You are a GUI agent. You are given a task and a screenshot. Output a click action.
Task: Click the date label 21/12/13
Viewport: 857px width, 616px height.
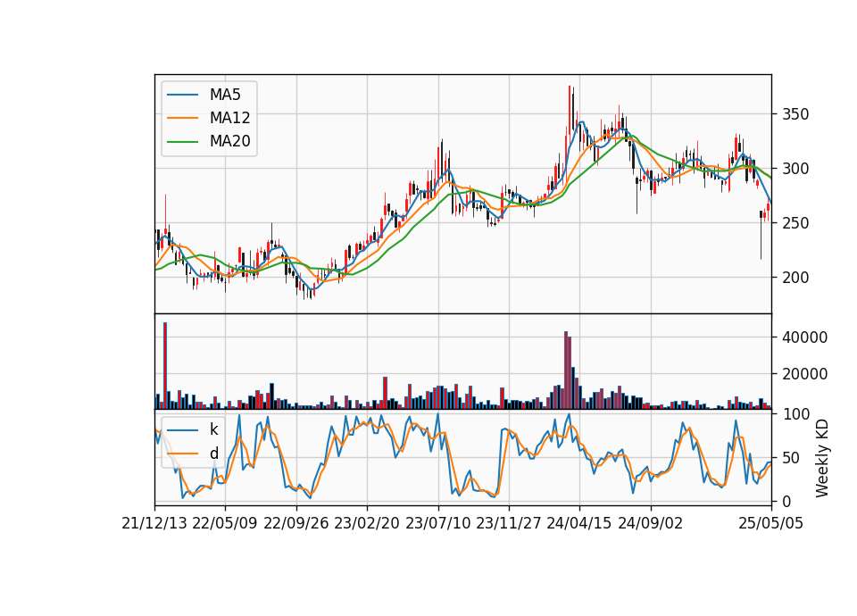154,523
